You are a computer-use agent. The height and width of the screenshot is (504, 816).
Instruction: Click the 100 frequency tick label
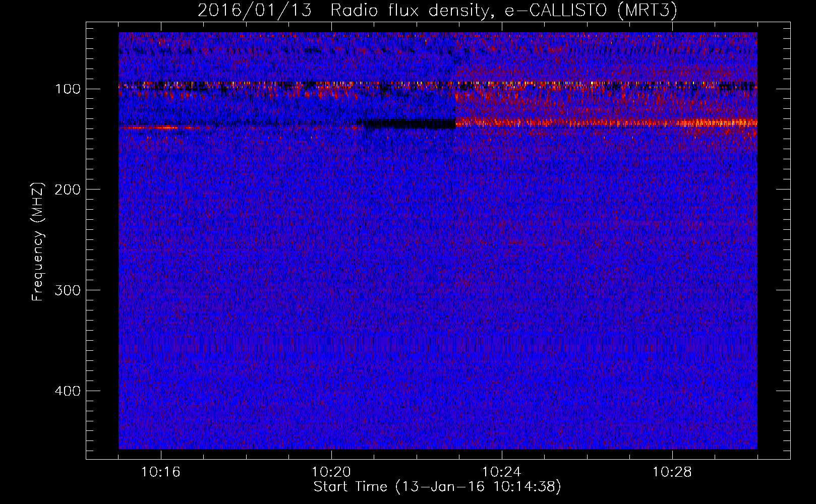(x=68, y=89)
